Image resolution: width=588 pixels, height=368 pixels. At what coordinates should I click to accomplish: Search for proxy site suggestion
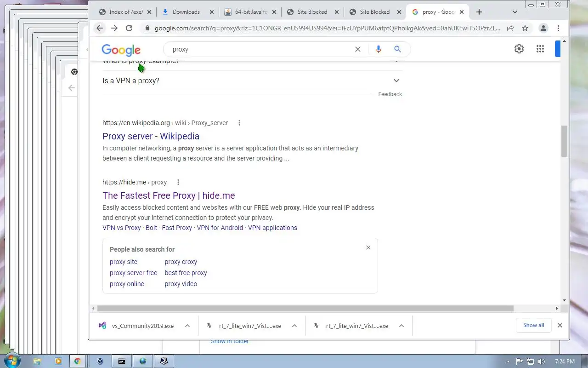(x=124, y=262)
